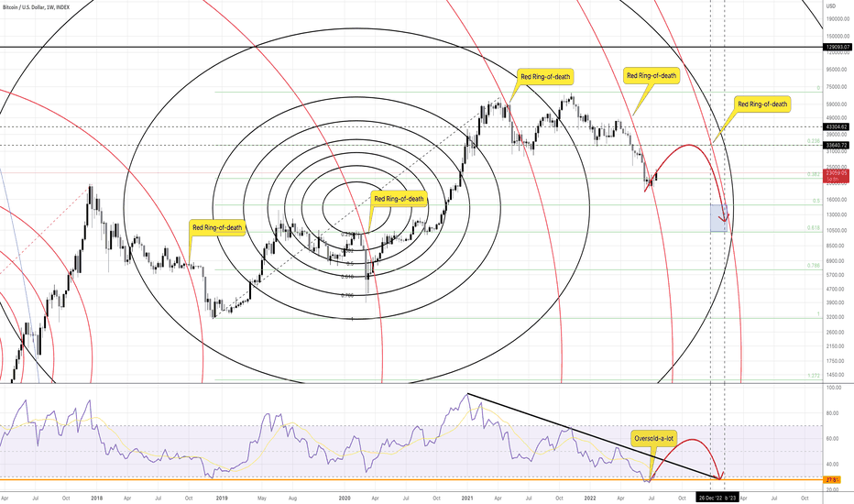Viewport: 854px width, 504px height.
Task: Click the 8500.00 price scale label
Action: [x=838, y=246]
